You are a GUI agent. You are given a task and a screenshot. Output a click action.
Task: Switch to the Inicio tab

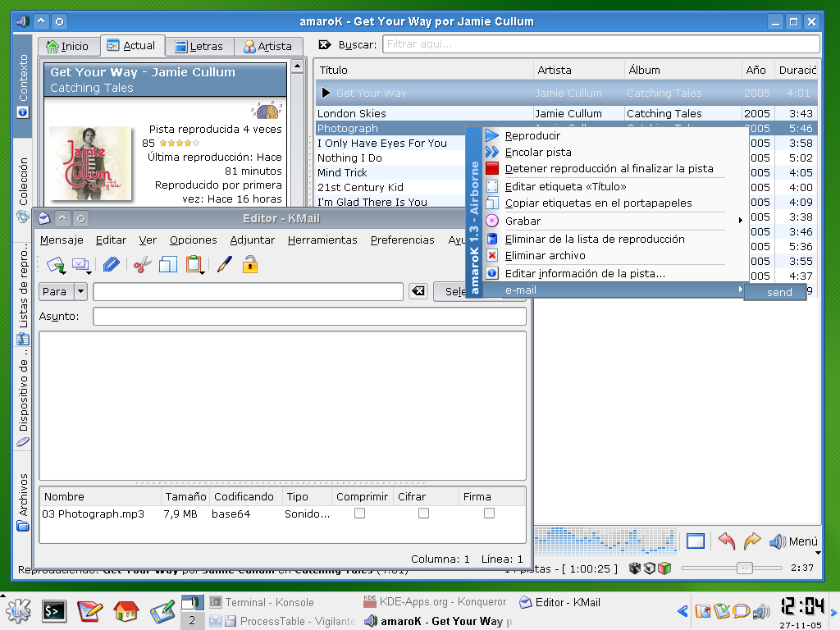tap(68, 47)
